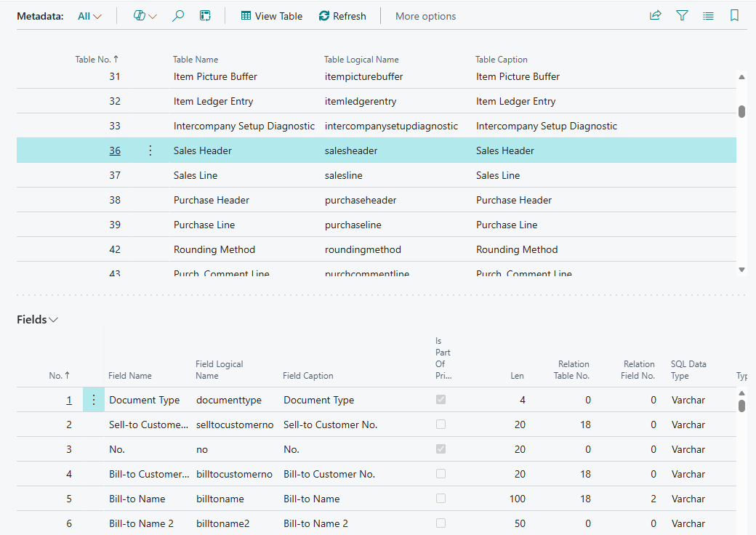Expand the Fields section menu
The height and width of the screenshot is (535, 756).
(x=38, y=320)
